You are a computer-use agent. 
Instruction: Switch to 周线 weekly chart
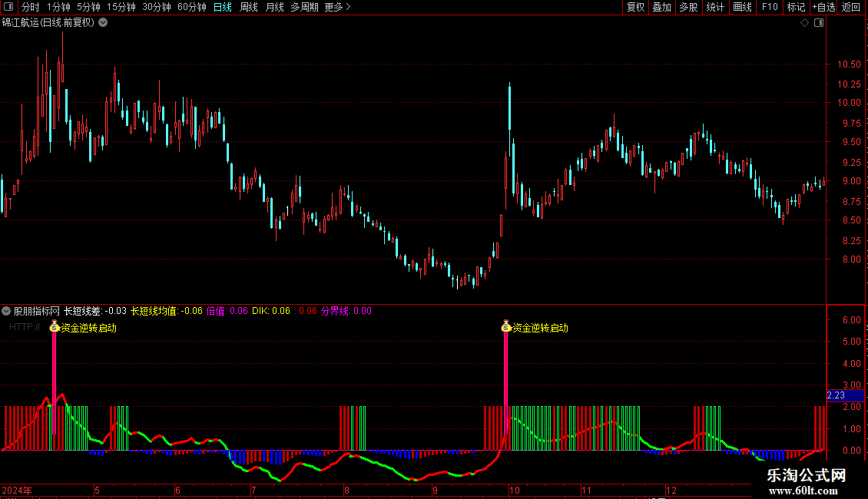click(249, 7)
